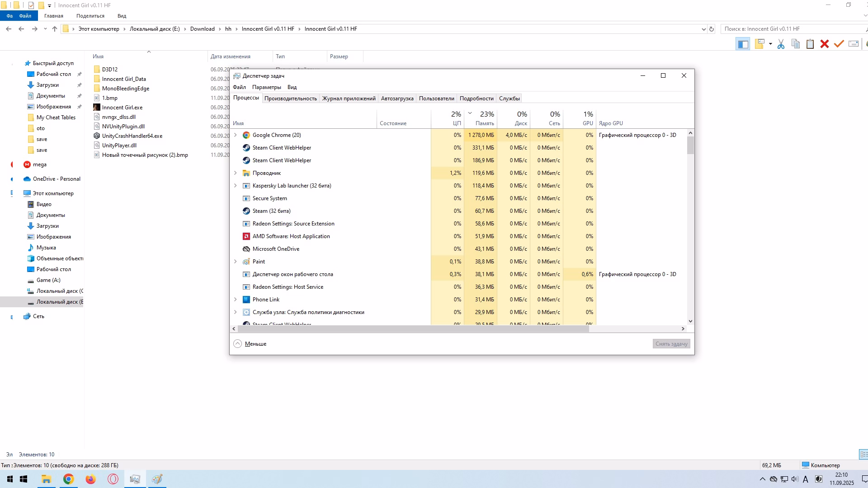This screenshot has height=488, width=868.
Task: Click the Paste clipboard icon in Explorer toolbar
Action: 810,44
